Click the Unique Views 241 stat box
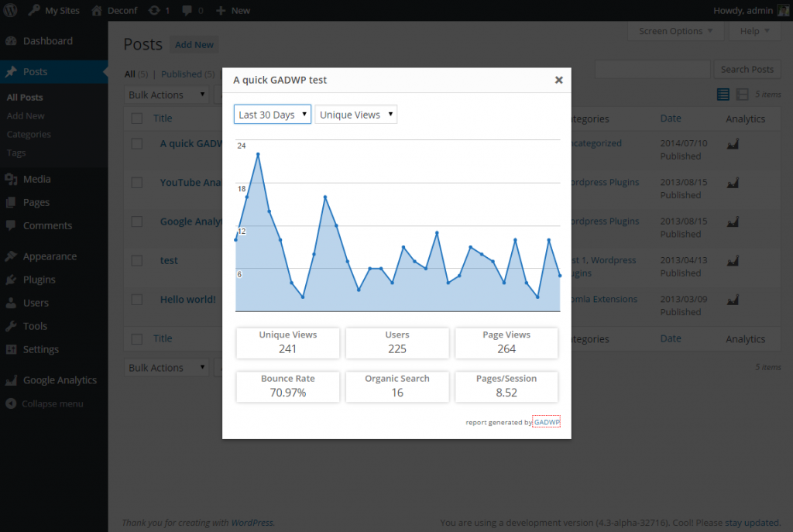Viewport: 793px width, 532px height. [x=288, y=343]
